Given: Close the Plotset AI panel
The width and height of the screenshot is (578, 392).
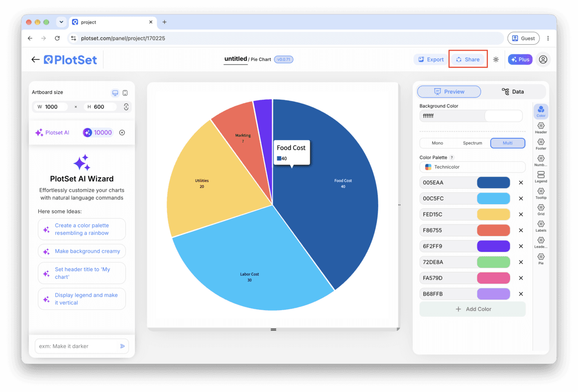Looking at the screenshot, I should pyautogui.click(x=122, y=132).
